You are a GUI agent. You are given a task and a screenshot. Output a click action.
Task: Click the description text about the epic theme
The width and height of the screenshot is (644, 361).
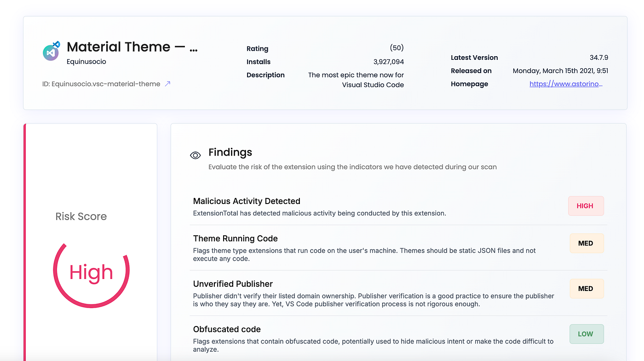point(356,80)
